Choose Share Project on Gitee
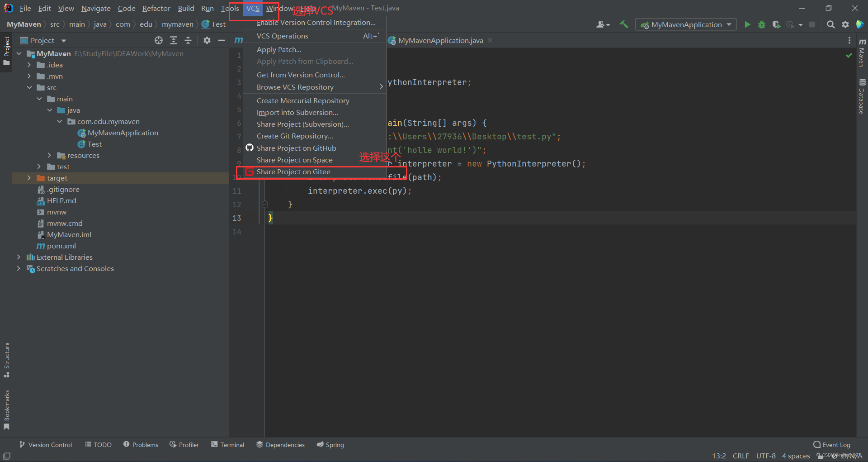Screen dimensions: 868x462 pyautogui.click(x=315, y=172)
